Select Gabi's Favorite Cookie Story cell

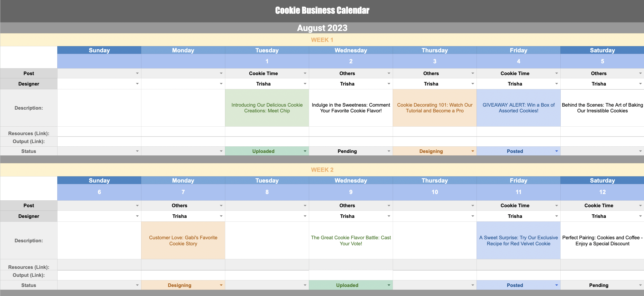coord(183,241)
